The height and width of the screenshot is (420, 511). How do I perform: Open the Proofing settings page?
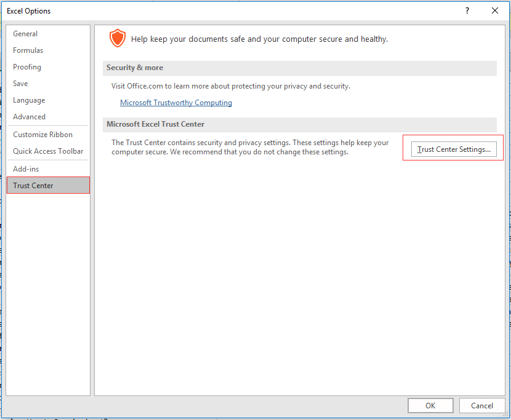click(x=27, y=67)
